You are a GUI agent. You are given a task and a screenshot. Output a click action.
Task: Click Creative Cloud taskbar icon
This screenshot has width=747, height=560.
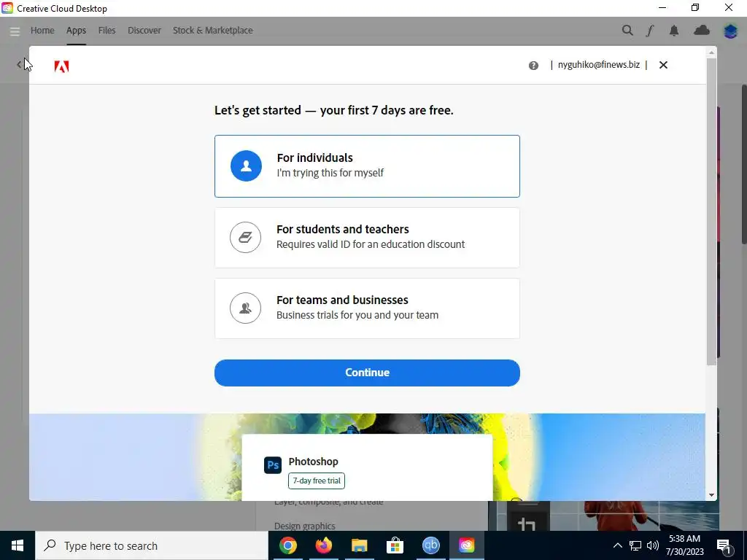click(x=466, y=545)
